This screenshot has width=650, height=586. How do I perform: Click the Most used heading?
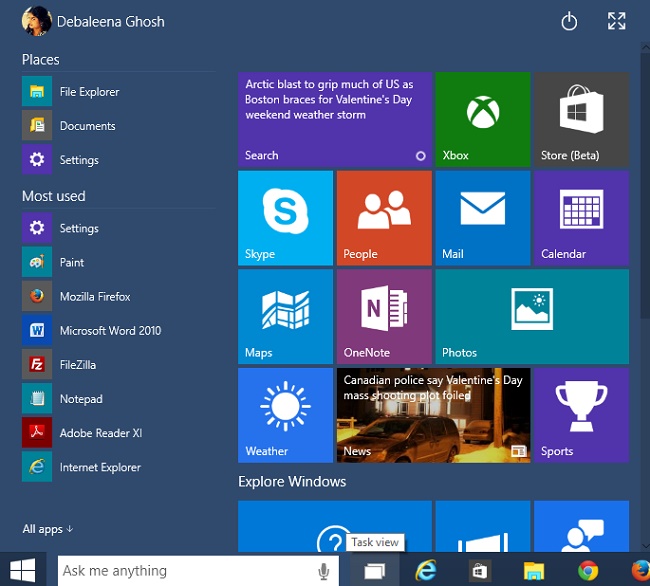click(54, 196)
